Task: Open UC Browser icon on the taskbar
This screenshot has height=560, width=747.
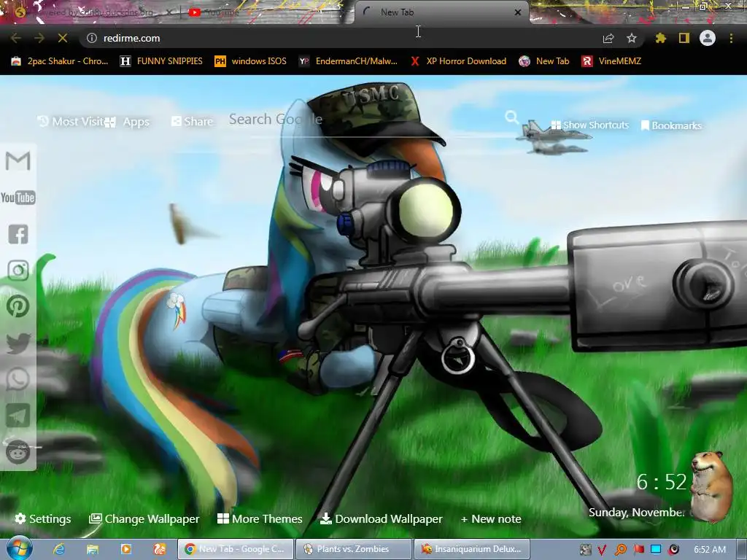Action: tap(160, 549)
